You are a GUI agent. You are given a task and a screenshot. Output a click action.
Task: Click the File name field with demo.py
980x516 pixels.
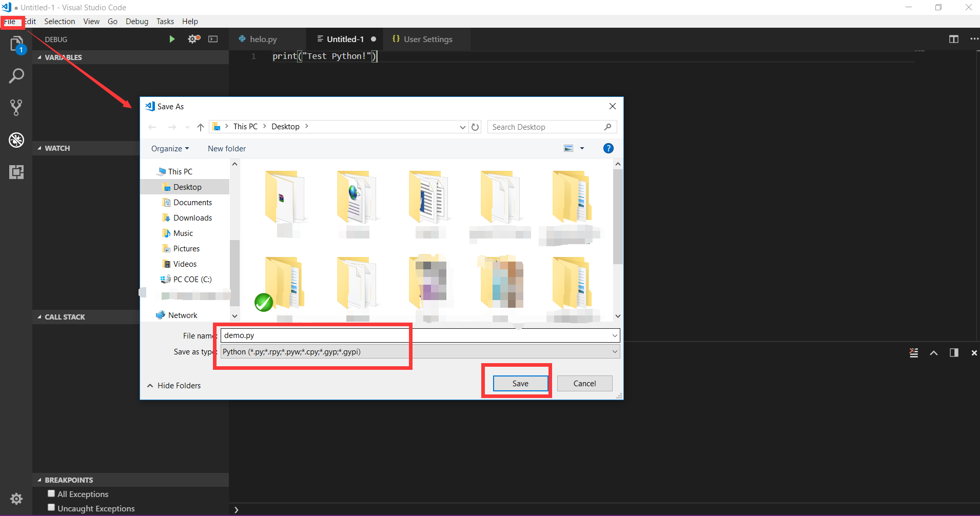click(420, 335)
